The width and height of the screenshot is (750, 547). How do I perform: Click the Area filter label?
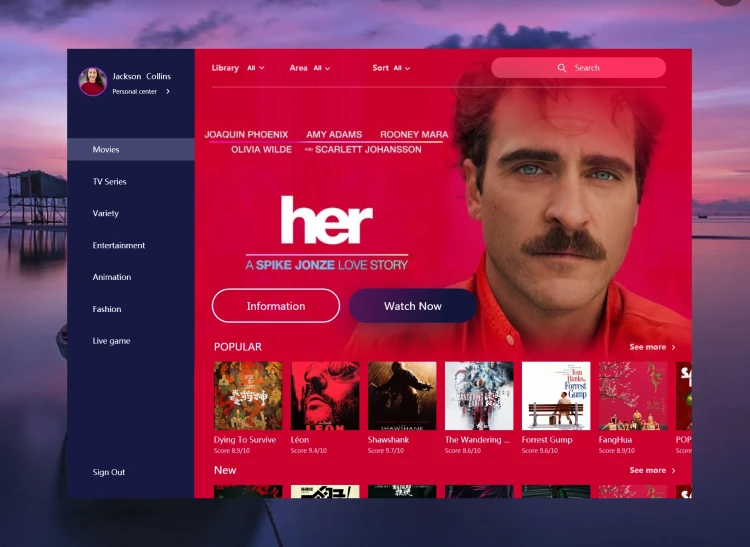[x=298, y=68]
